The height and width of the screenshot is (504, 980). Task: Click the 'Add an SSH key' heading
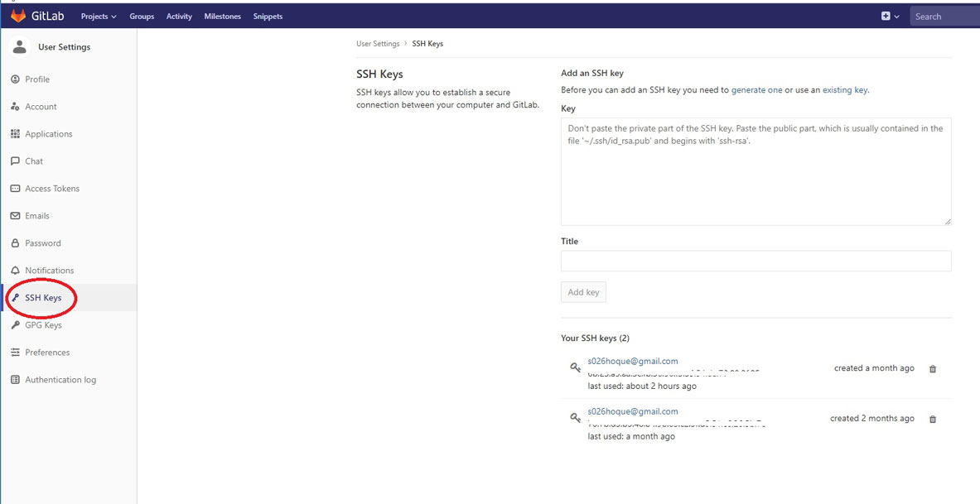pyautogui.click(x=592, y=73)
